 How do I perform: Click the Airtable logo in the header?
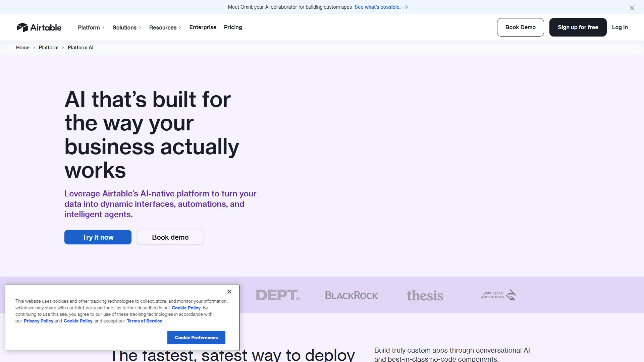pyautogui.click(x=39, y=27)
